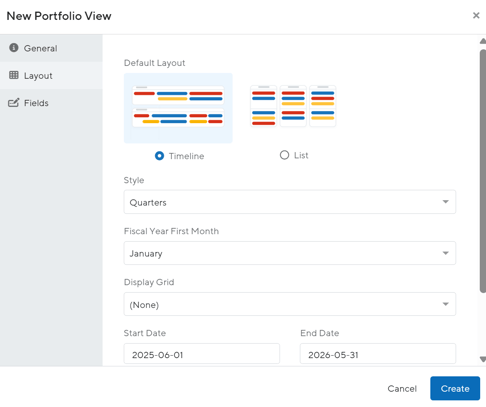
Task: Cancel the new portfolio view dialog
Action: point(402,388)
